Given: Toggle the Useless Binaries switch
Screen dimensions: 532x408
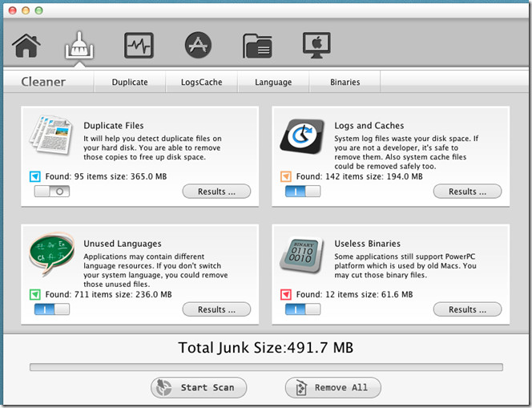Looking at the screenshot, I should (303, 309).
